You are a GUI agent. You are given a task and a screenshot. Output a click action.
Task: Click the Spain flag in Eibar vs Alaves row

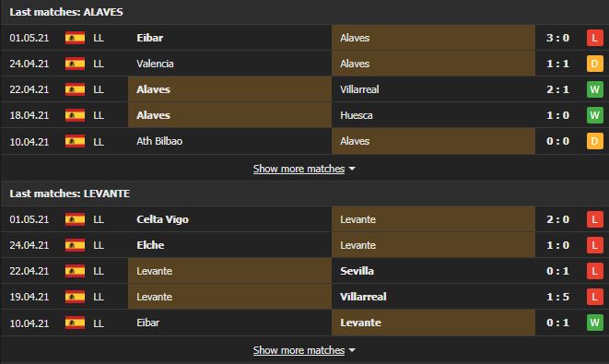coord(75,38)
